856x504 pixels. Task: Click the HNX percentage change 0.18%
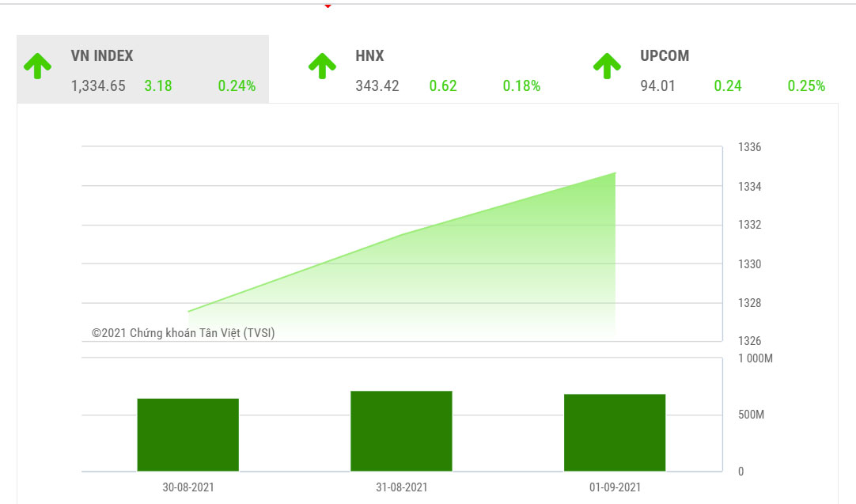pos(521,86)
